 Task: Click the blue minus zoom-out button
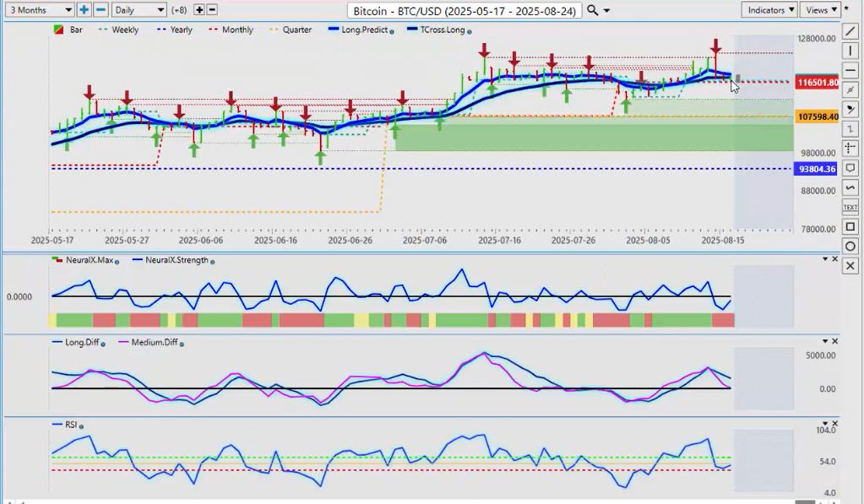coord(101,10)
